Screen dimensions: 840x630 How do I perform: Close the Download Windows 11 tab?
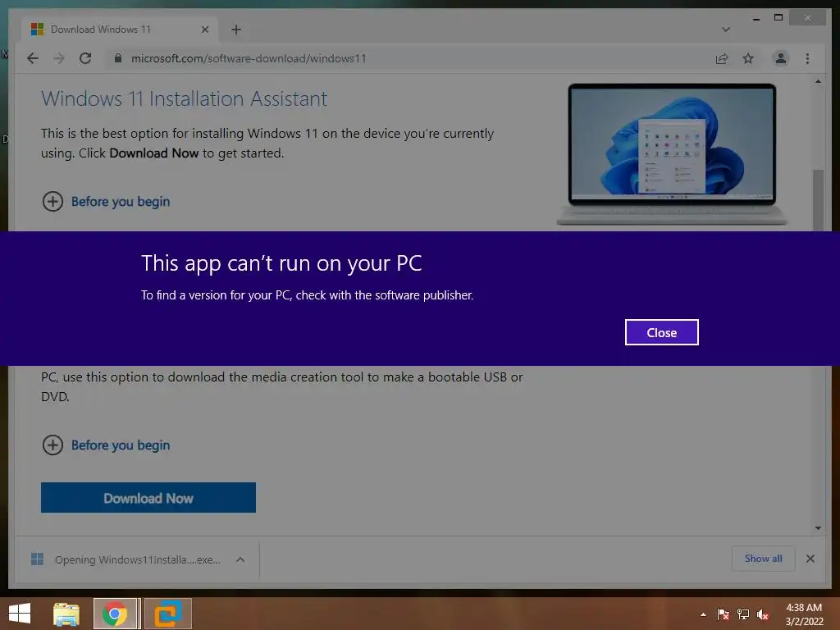[x=204, y=30]
